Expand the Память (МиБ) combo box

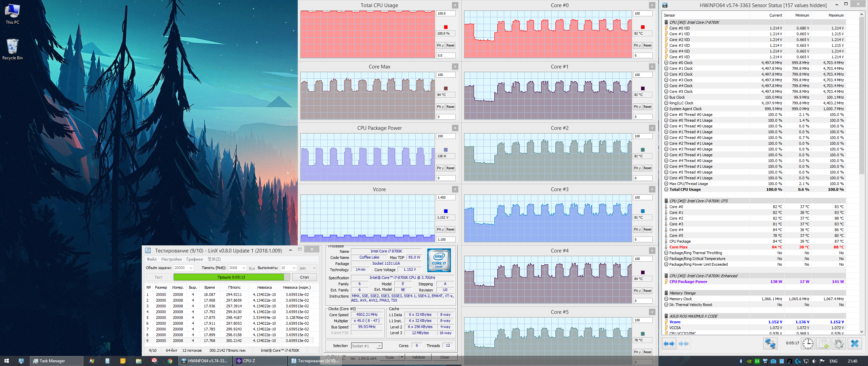(x=244, y=268)
